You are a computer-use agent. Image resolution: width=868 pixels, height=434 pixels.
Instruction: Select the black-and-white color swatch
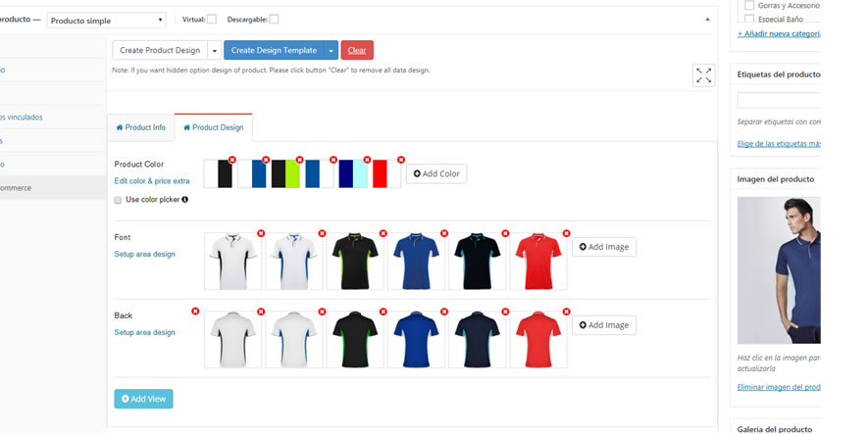click(x=218, y=174)
